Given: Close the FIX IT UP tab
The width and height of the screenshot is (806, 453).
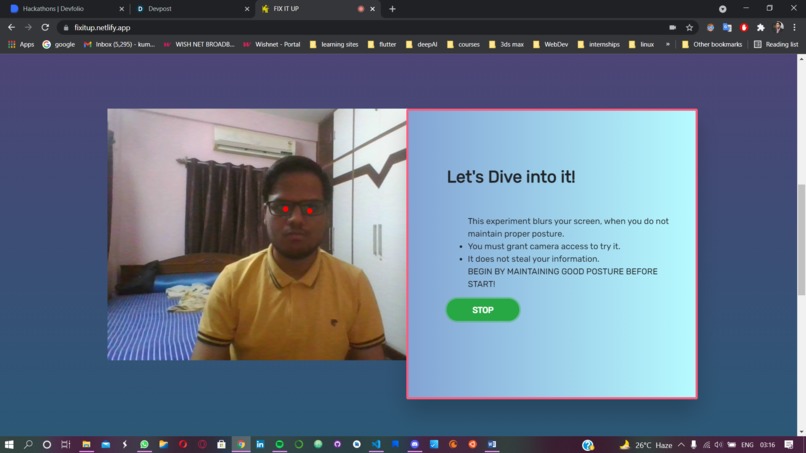Looking at the screenshot, I should (x=372, y=9).
